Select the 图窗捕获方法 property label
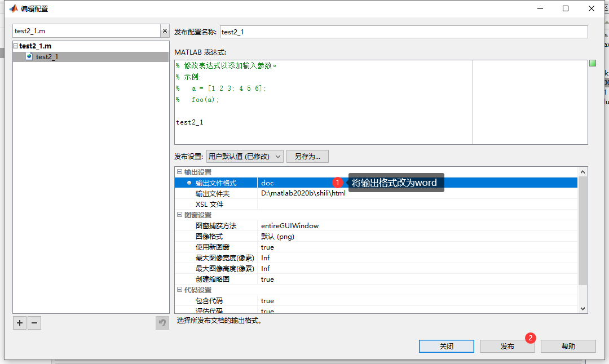The width and height of the screenshot is (609, 364). tap(215, 226)
